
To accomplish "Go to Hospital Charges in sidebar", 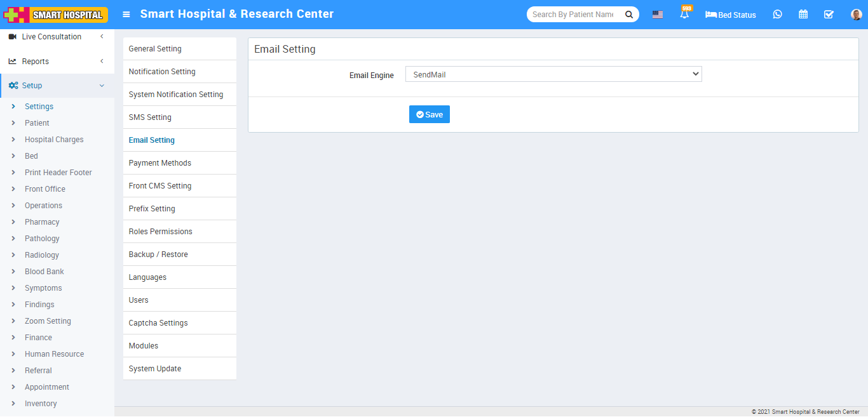I will pyautogui.click(x=54, y=140).
